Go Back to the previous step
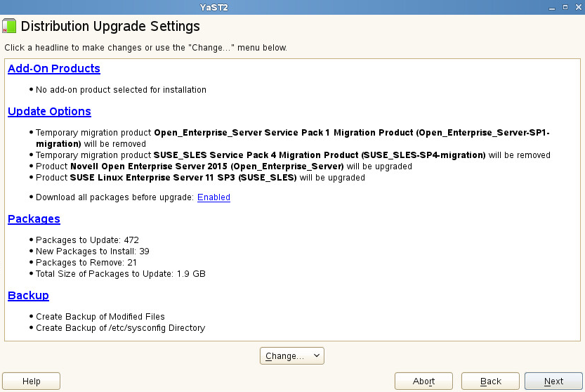The height and width of the screenshot is (392, 585). click(490, 381)
